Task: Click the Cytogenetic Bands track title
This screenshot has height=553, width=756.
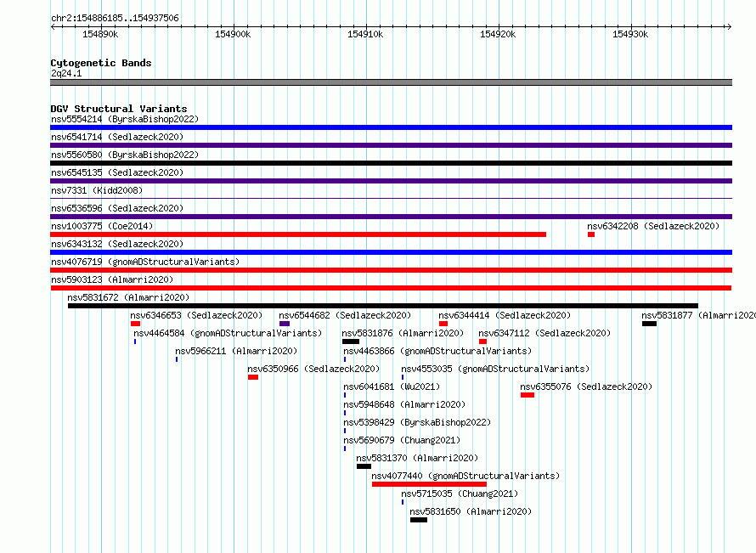Action: (x=101, y=63)
